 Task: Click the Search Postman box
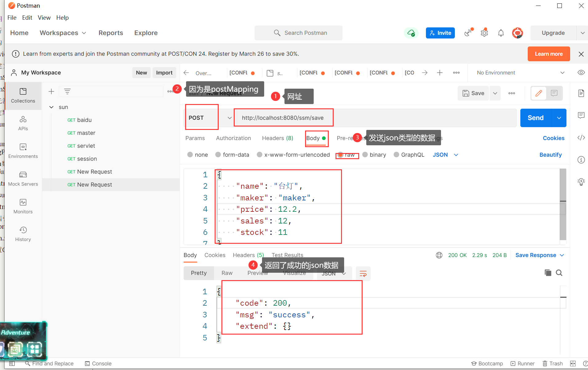point(298,33)
